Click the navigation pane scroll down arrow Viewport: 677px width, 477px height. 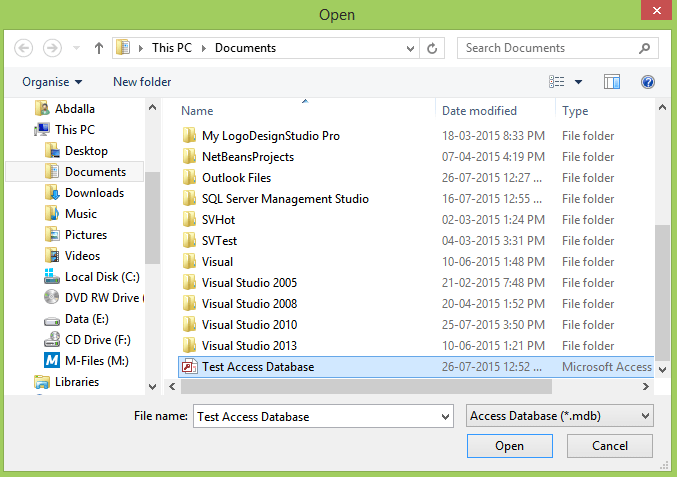click(152, 387)
